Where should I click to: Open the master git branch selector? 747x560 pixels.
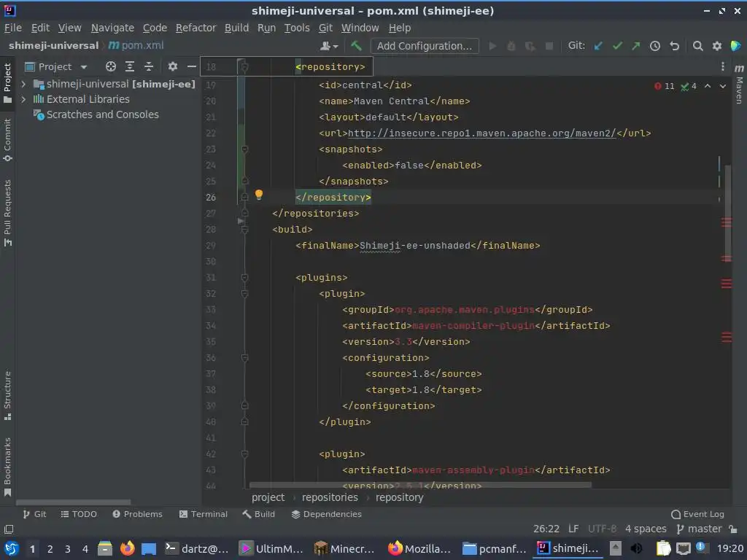click(x=700, y=529)
